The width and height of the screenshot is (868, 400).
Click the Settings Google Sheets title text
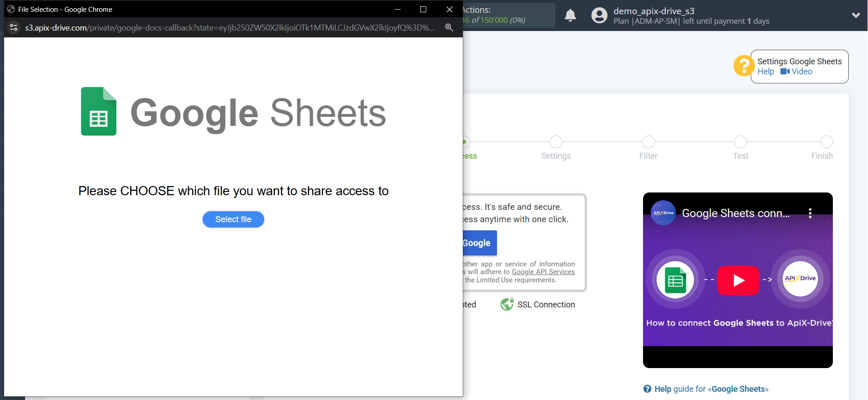point(800,61)
